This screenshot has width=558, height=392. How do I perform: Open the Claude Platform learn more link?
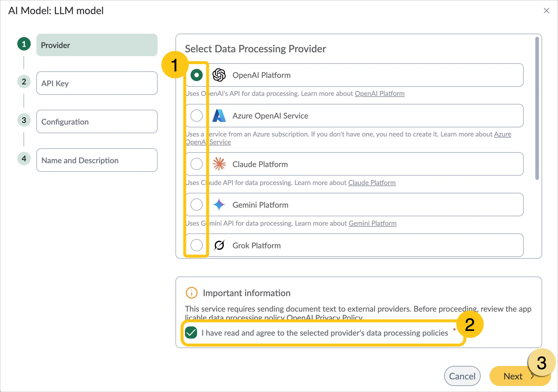(x=372, y=183)
